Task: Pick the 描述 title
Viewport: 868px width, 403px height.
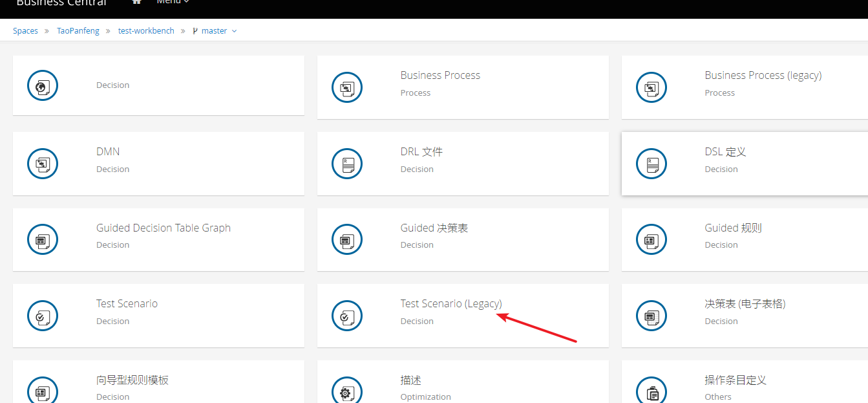Action: [411, 380]
